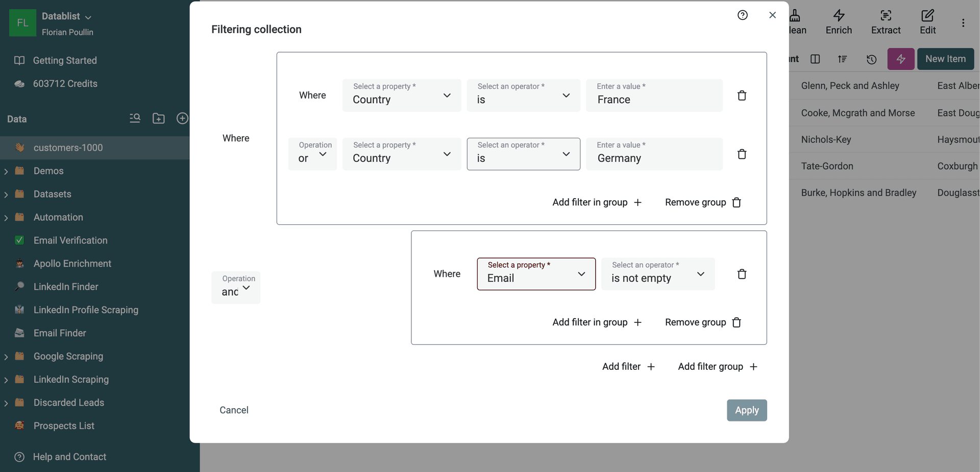Open the three-dot overflow menu top right
980x472 pixels.
coord(964,22)
